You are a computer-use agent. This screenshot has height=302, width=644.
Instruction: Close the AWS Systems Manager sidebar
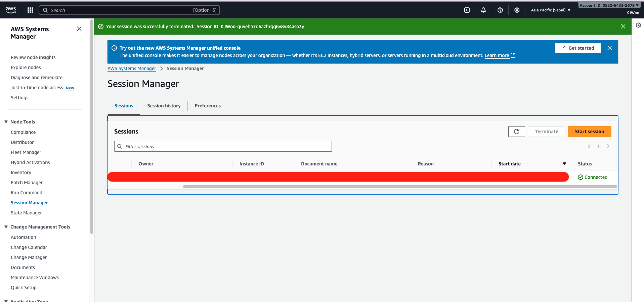coord(79,29)
